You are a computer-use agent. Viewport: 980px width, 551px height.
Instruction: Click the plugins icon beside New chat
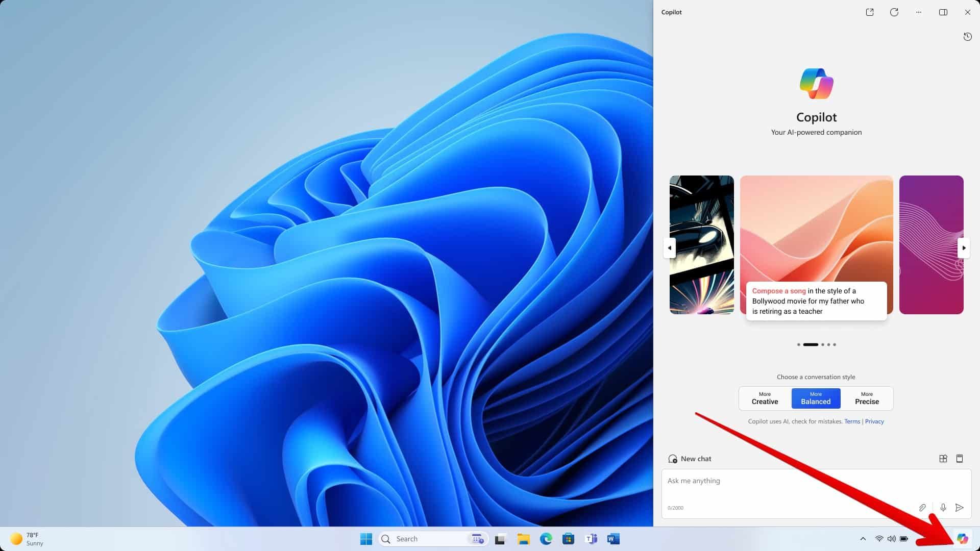943,459
